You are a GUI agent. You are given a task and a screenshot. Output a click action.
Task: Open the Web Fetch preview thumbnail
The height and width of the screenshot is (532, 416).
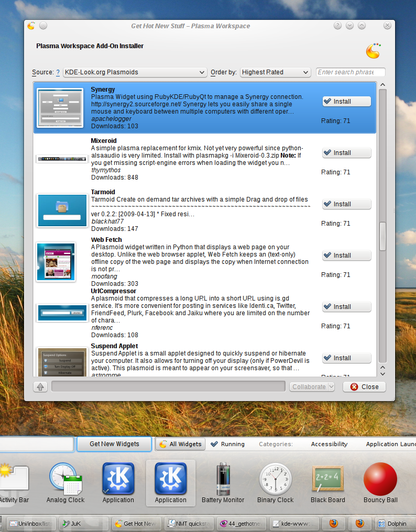[x=56, y=262]
